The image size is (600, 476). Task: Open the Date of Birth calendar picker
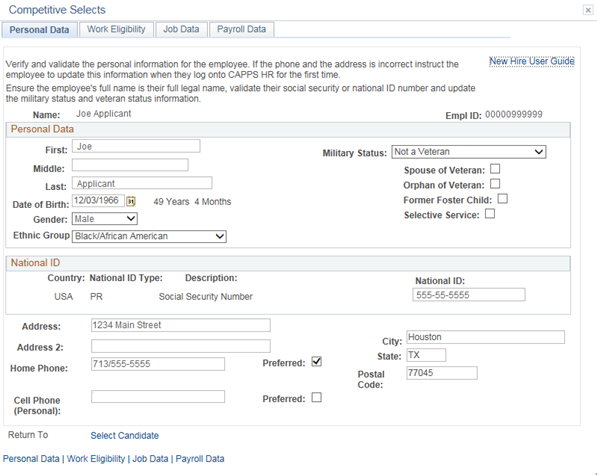143,201
